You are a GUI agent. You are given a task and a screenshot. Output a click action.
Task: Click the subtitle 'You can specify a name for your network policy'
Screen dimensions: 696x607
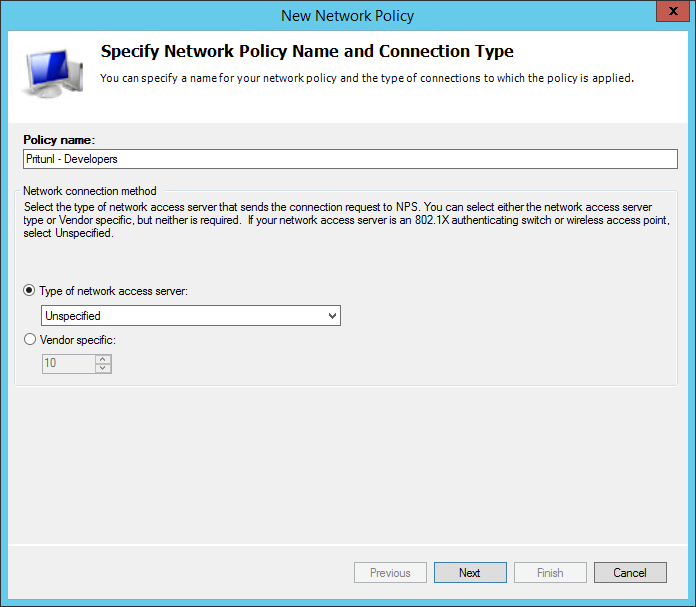pos(367,78)
